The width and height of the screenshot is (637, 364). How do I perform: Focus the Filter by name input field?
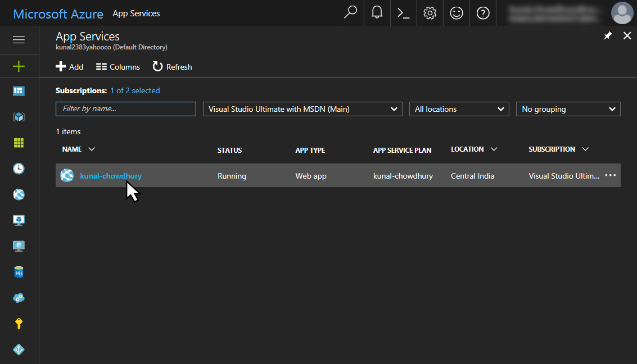[126, 109]
